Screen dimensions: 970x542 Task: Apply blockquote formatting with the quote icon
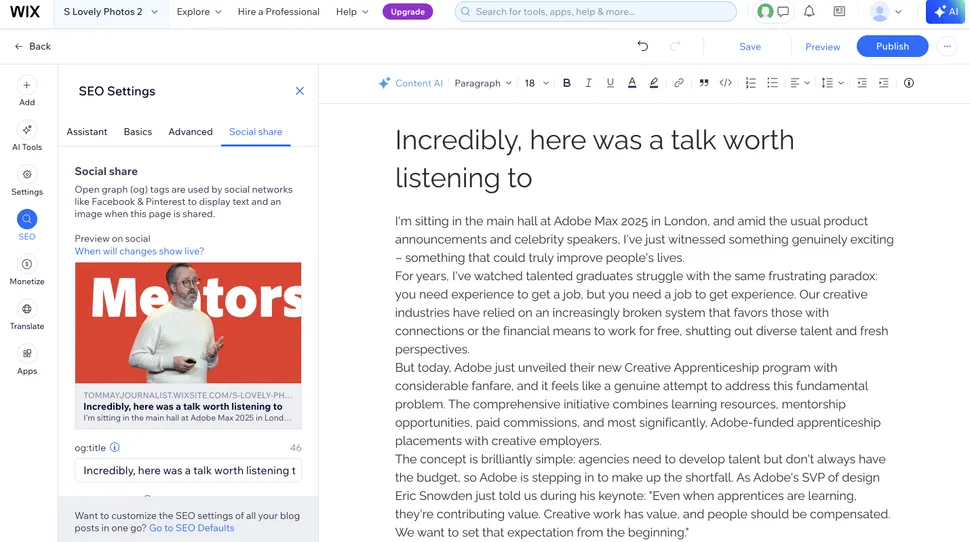704,83
